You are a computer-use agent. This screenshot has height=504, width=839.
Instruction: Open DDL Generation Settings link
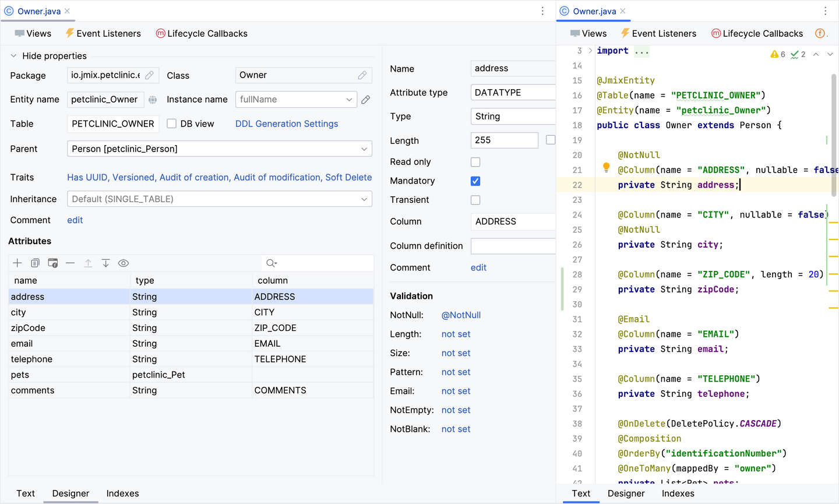[287, 124]
